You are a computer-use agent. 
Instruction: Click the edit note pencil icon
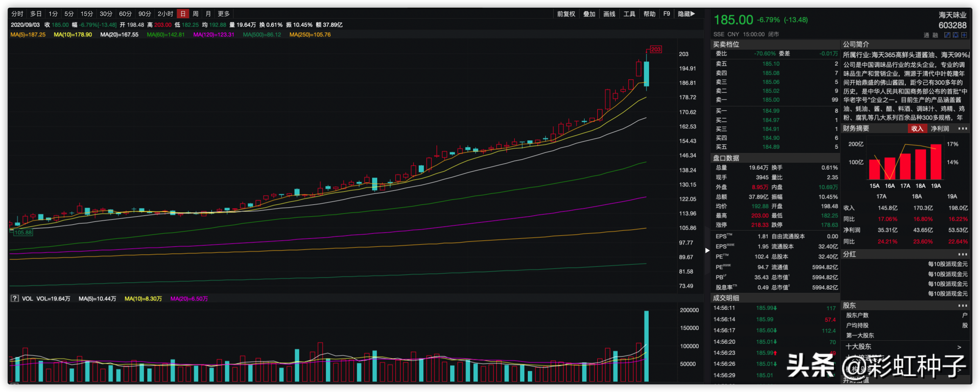coord(947,35)
